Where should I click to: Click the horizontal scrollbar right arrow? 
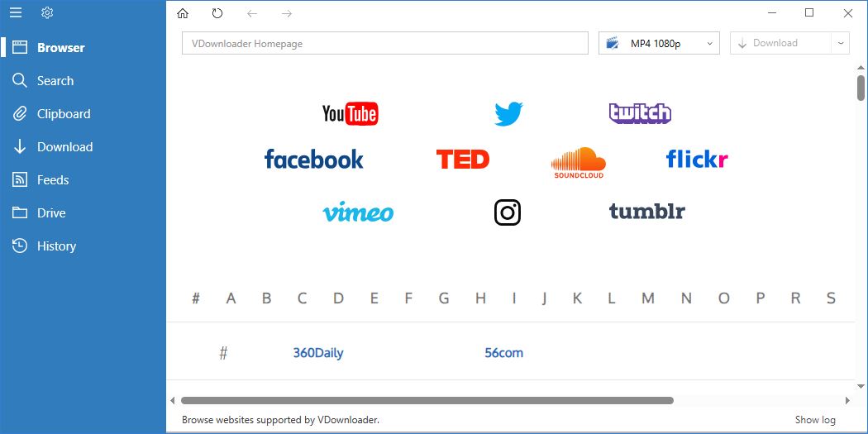[x=847, y=400]
